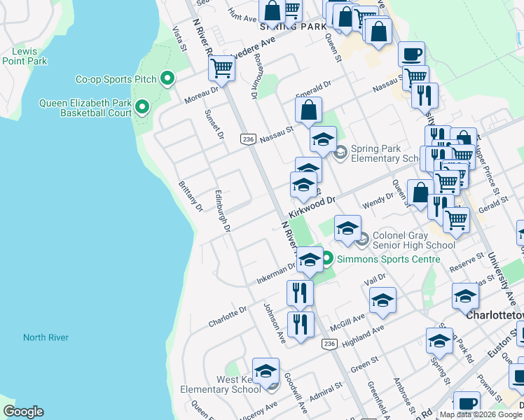
Task: Select Colonel Gray Senior High School label
Action: point(414,240)
